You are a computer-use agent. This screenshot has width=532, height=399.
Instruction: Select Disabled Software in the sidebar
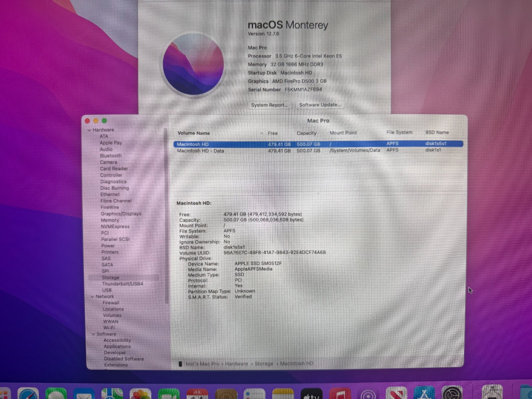click(x=124, y=359)
